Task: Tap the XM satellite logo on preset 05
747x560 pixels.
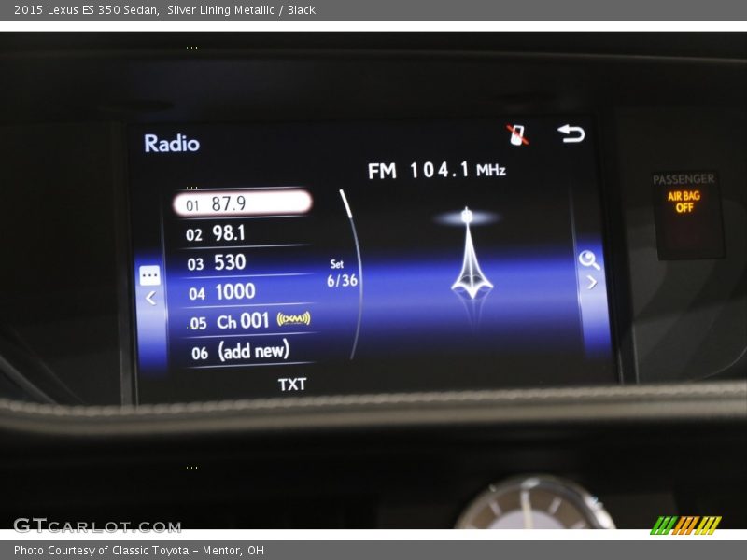Action: [293, 318]
